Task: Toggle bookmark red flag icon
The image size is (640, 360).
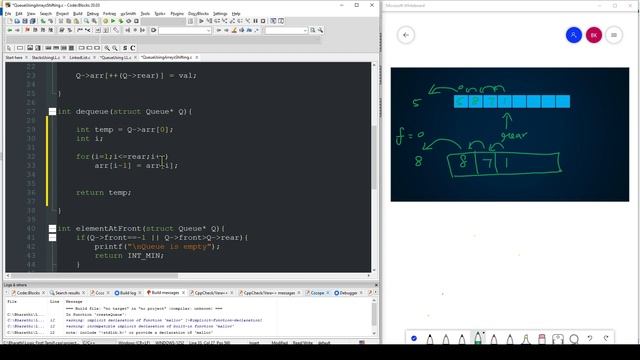Action: tap(27, 30)
